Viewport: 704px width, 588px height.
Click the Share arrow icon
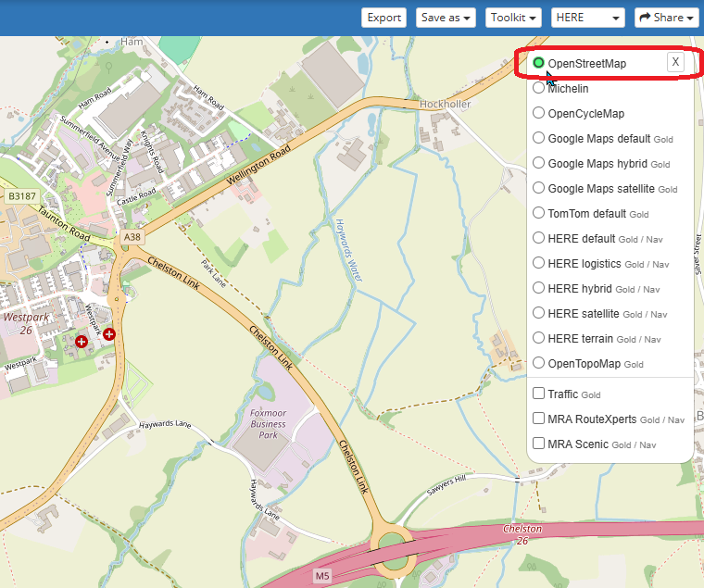(645, 18)
